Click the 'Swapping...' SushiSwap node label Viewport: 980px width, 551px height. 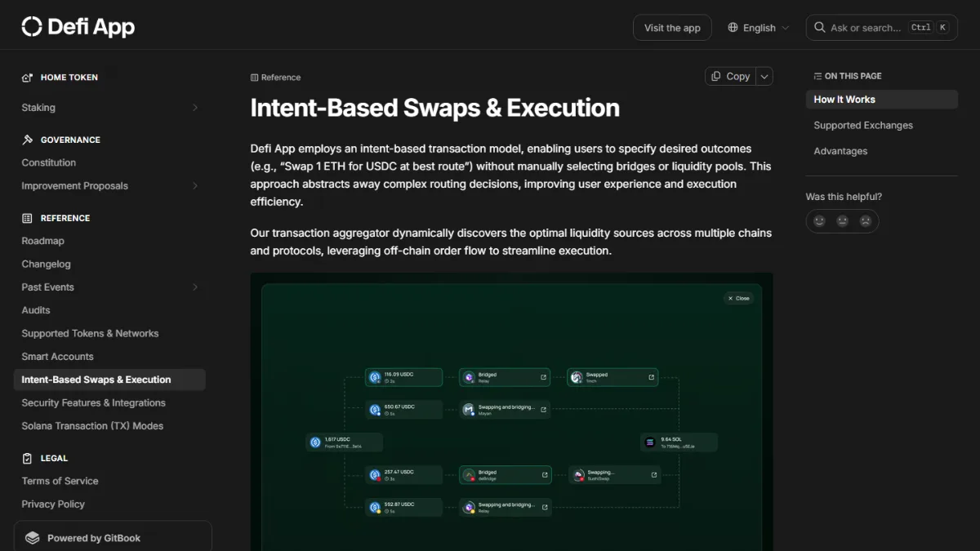601,472
